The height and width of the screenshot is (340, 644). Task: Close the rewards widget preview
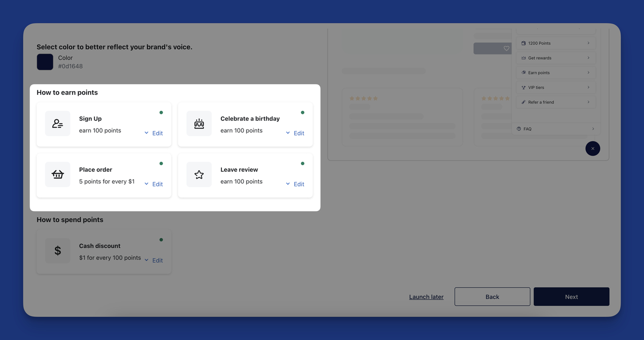(x=593, y=148)
